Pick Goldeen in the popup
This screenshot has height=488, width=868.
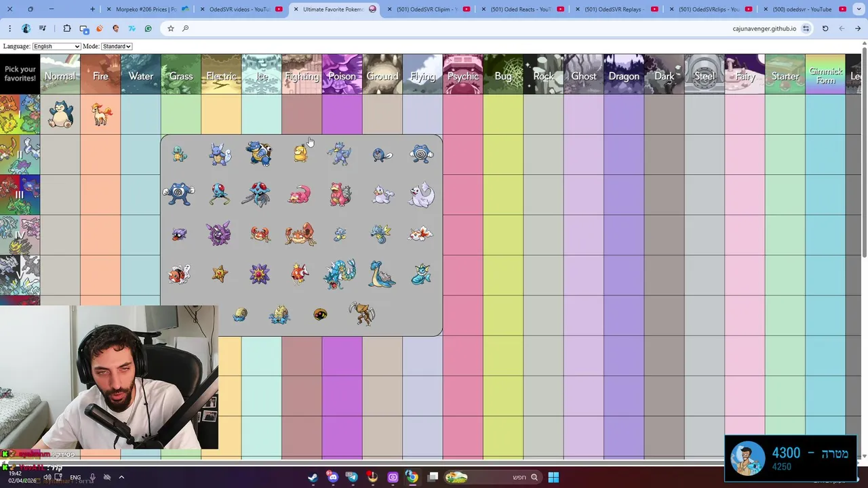421,235
